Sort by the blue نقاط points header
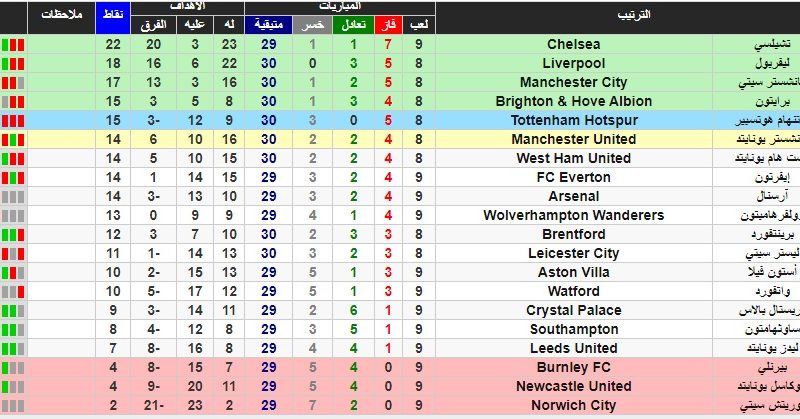 pos(113,17)
